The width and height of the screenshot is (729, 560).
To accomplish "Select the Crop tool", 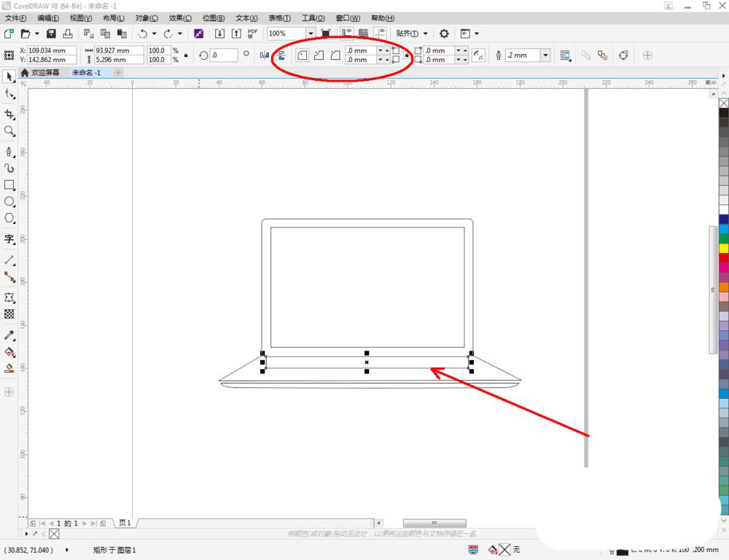I will point(9,114).
